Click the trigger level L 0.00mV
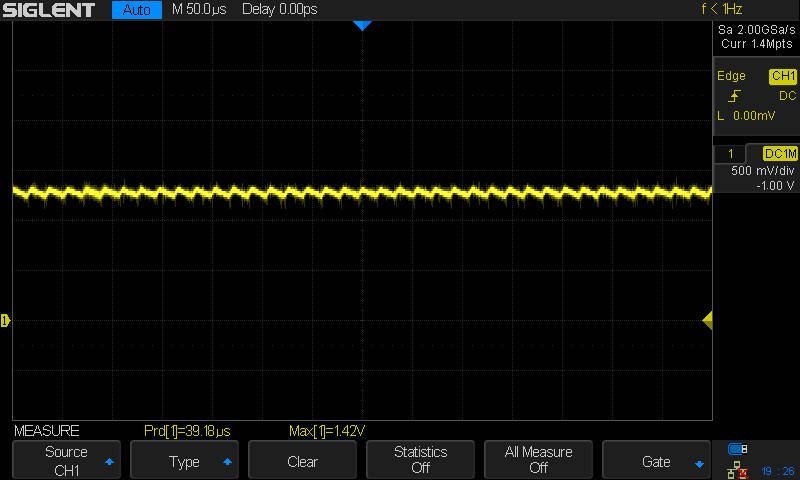Screen dimensions: 800x480 pyautogui.click(x=746, y=116)
